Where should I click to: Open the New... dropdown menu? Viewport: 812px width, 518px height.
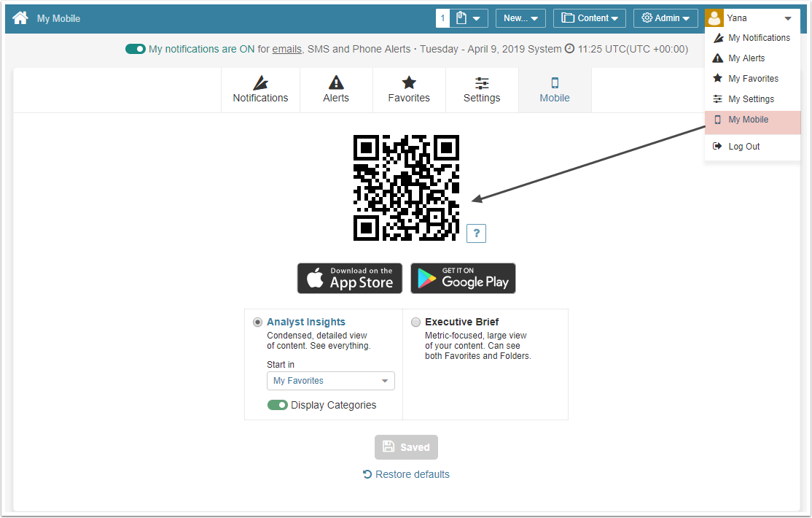[x=520, y=18]
